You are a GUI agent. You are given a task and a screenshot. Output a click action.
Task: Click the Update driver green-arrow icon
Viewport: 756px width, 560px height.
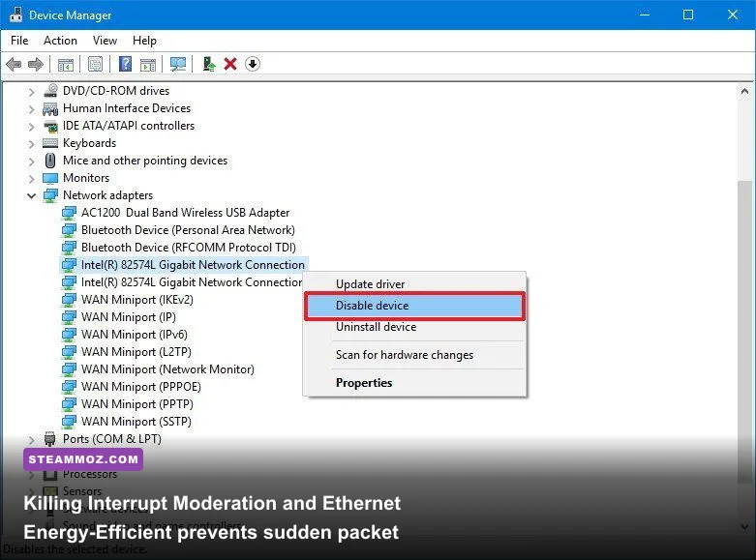pos(208,64)
